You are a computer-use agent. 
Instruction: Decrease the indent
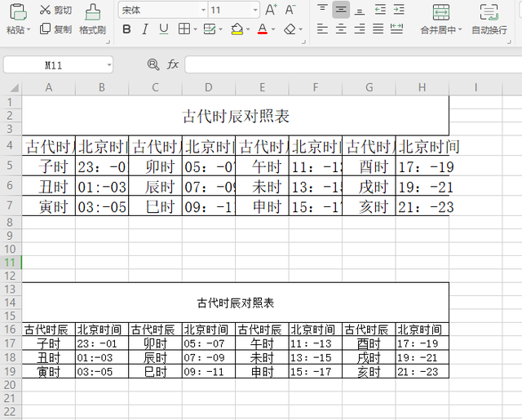(380, 10)
